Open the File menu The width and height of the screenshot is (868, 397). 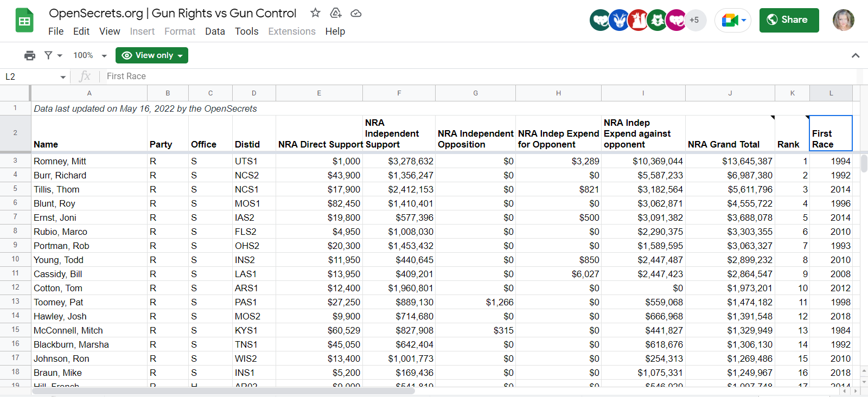(x=56, y=31)
